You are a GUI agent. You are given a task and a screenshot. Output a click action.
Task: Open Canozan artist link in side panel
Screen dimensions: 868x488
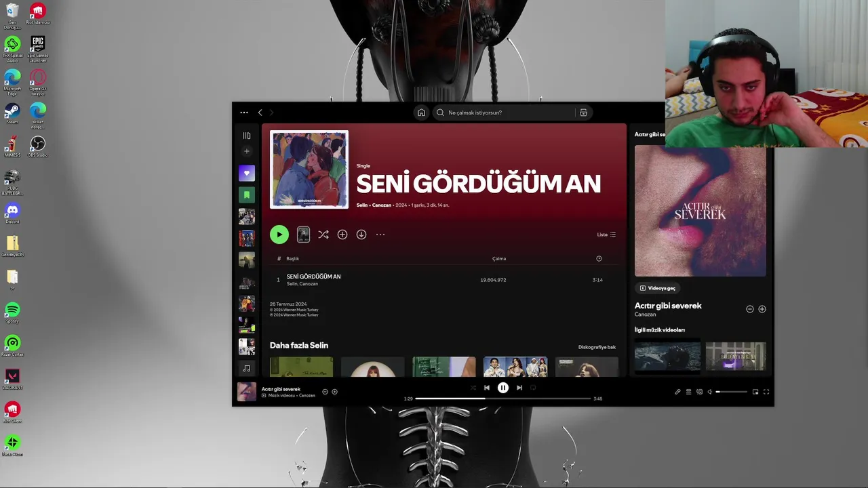click(x=646, y=314)
